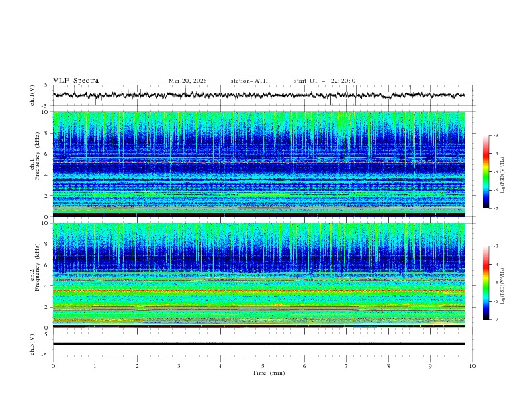Click the ch.2 spectrogram "8" kHz tick label
This screenshot has height=411, width=532.
[x=47, y=244]
